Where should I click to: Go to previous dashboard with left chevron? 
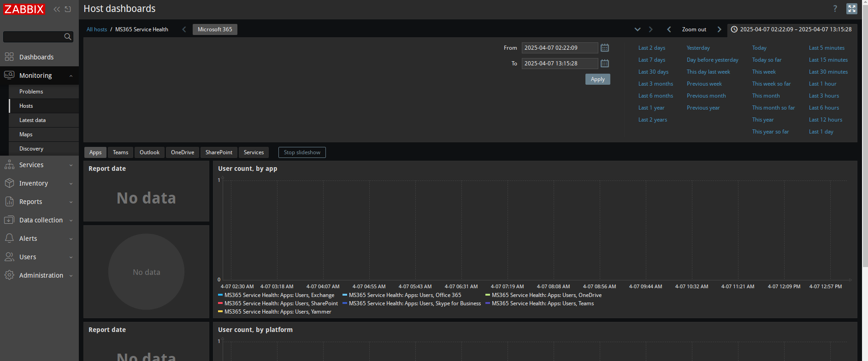click(184, 29)
